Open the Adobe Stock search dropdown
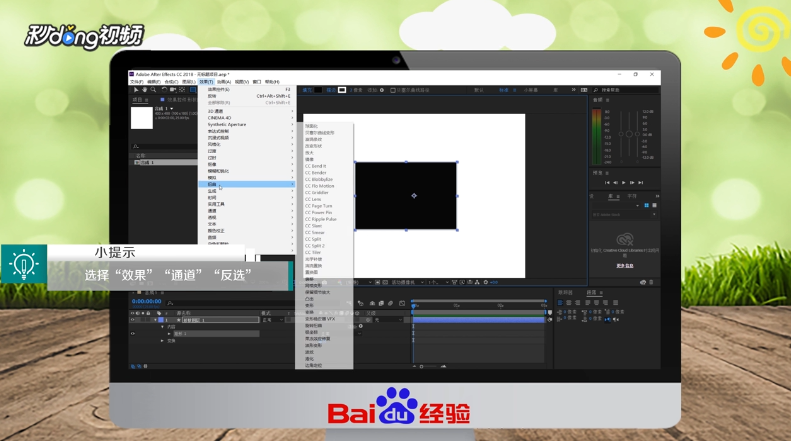This screenshot has width=791, height=441. [654, 214]
